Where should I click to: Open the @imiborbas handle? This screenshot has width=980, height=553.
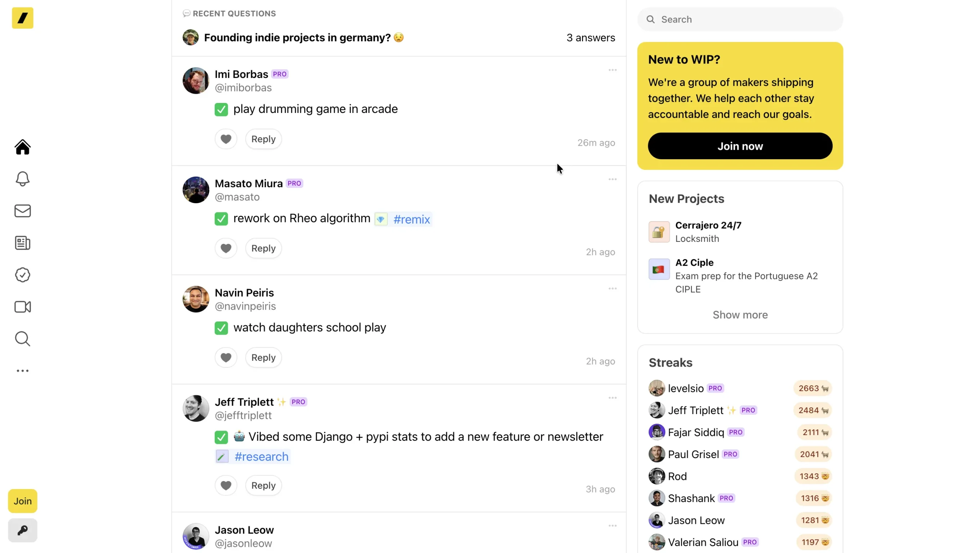tap(243, 88)
